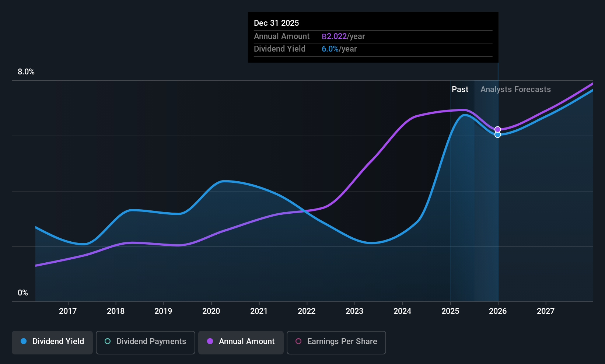Click the 0% y-axis label
The width and height of the screenshot is (605, 364).
[23, 293]
